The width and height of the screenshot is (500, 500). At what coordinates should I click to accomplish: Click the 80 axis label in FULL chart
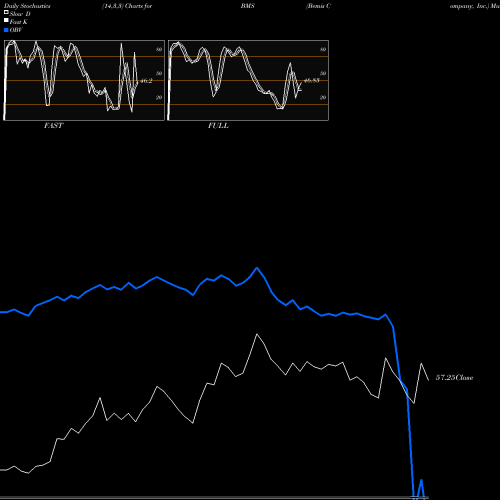click(323, 49)
